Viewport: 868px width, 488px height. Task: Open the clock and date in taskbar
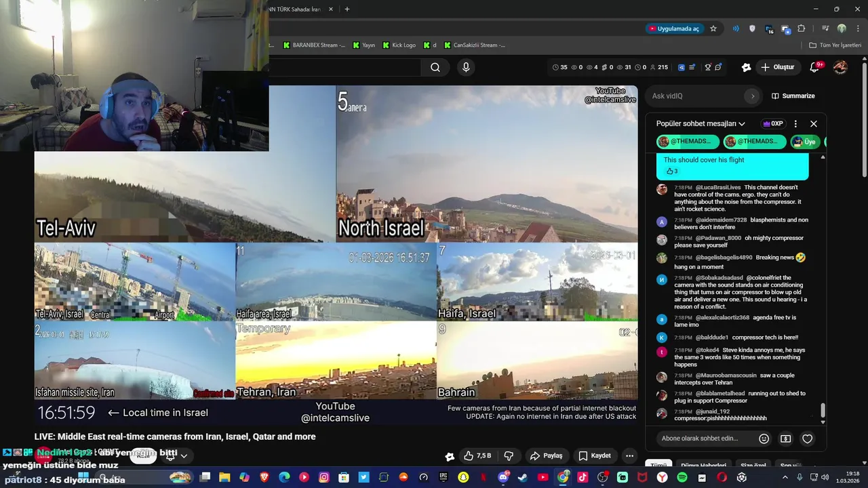[847, 477]
